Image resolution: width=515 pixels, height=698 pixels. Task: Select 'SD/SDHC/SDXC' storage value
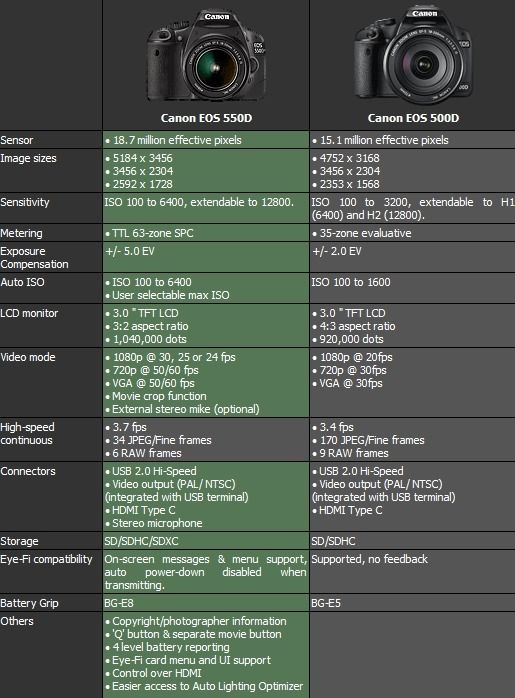point(141,541)
